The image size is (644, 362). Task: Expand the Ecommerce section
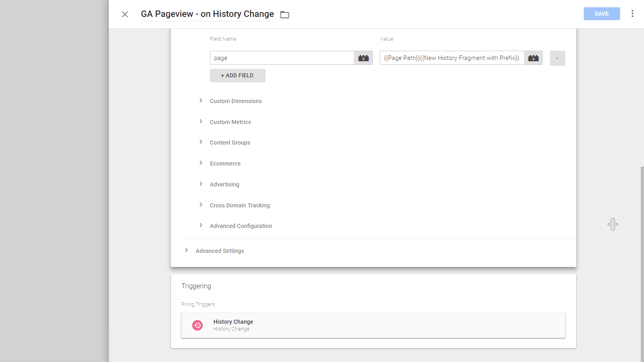tap(225, 163)
